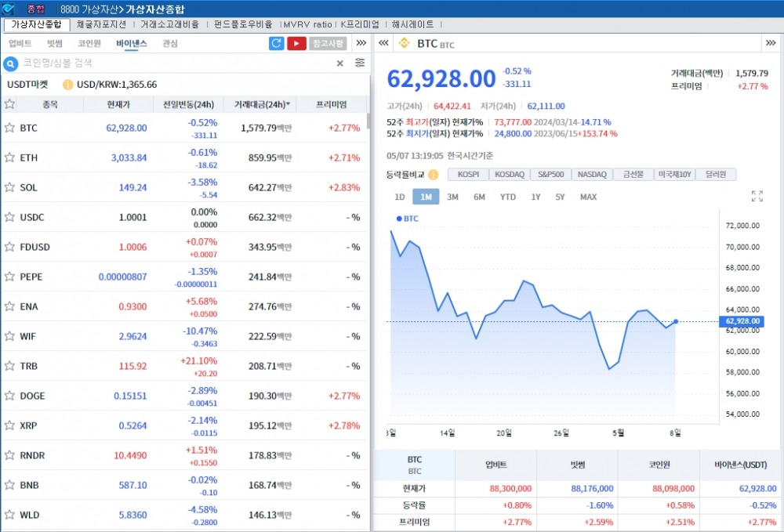This screenshot has height=532, width=784.
Task: Expand the chart to fullscreen
Action: [756, 197]
